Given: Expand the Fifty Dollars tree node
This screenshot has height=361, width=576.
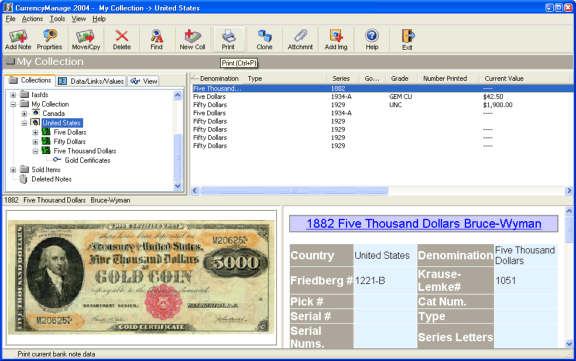Looking at the screenshot, I should [x=35, y=142].
